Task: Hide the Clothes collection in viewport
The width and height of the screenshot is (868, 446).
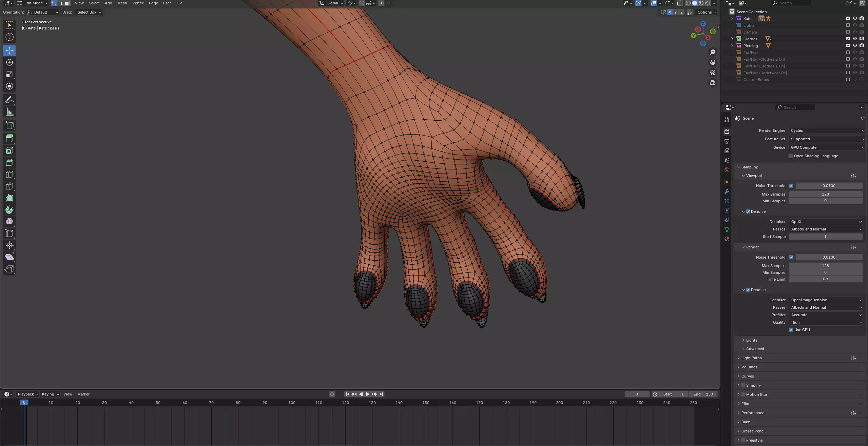Action: (x=855, y=39)
